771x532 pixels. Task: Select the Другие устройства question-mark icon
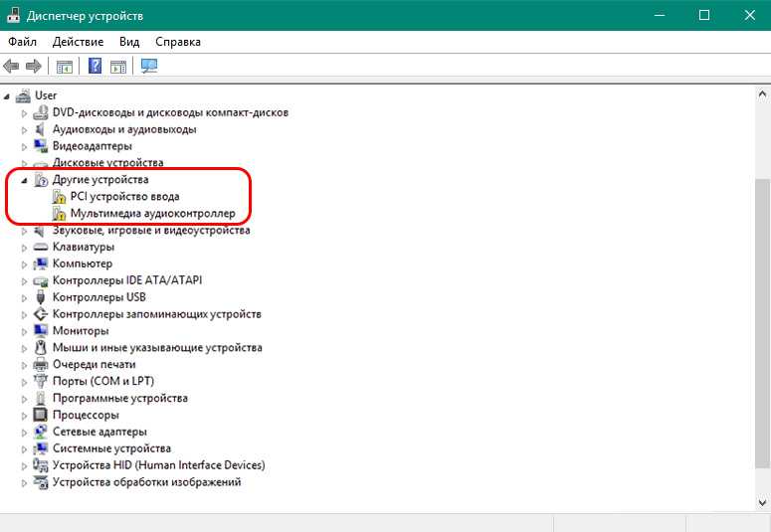click(x=41, y=180)
